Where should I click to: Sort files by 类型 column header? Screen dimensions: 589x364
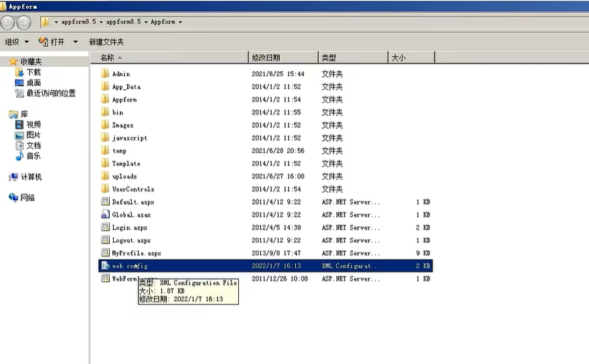(x=329, y=58)
